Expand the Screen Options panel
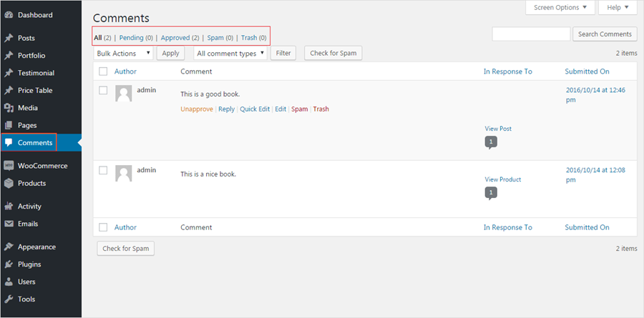 click(x=560, y=7)
